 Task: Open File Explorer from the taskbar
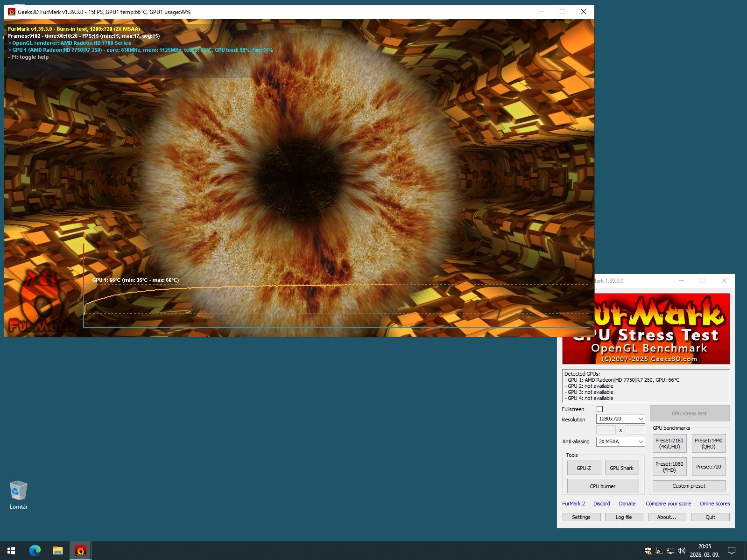tap(58, 551)
